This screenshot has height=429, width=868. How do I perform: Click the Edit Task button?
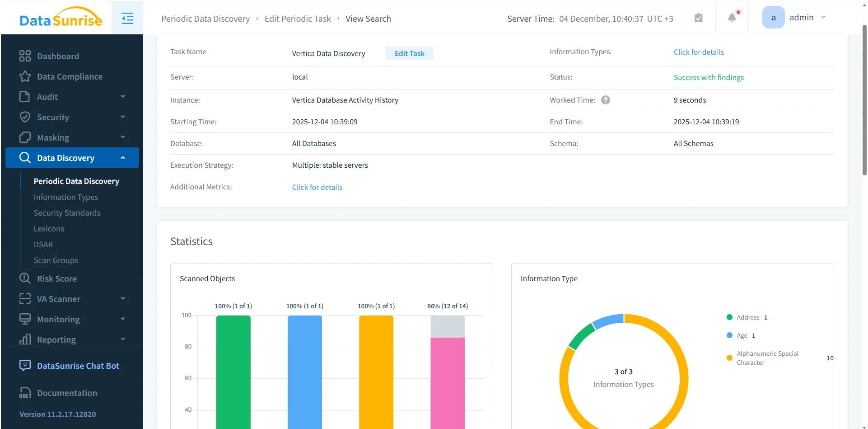409,53
